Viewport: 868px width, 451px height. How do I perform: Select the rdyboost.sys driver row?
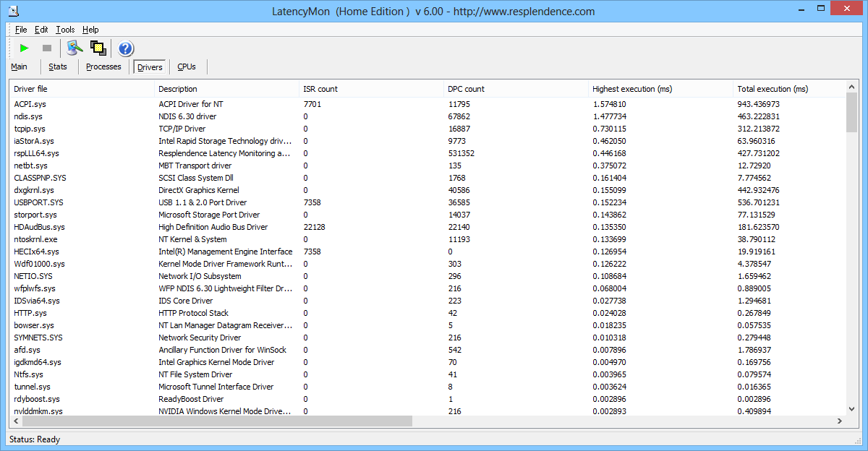coord(427,399)
